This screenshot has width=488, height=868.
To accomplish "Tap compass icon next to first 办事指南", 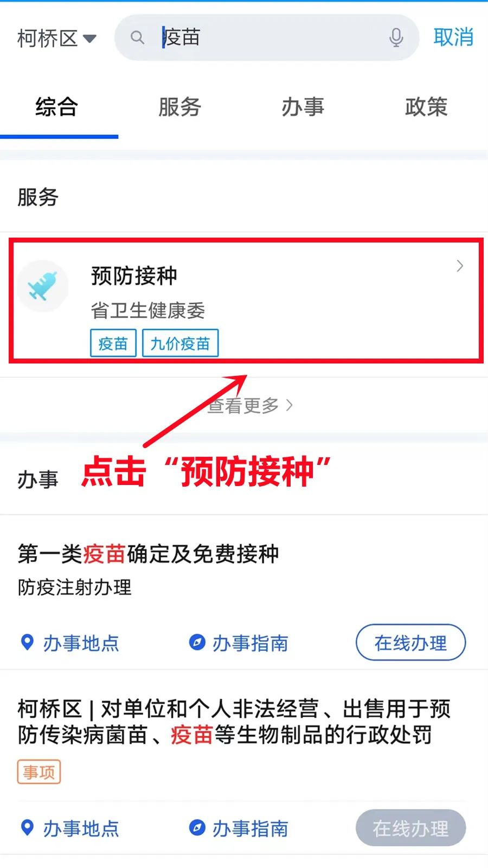I will tap(197, 642).
